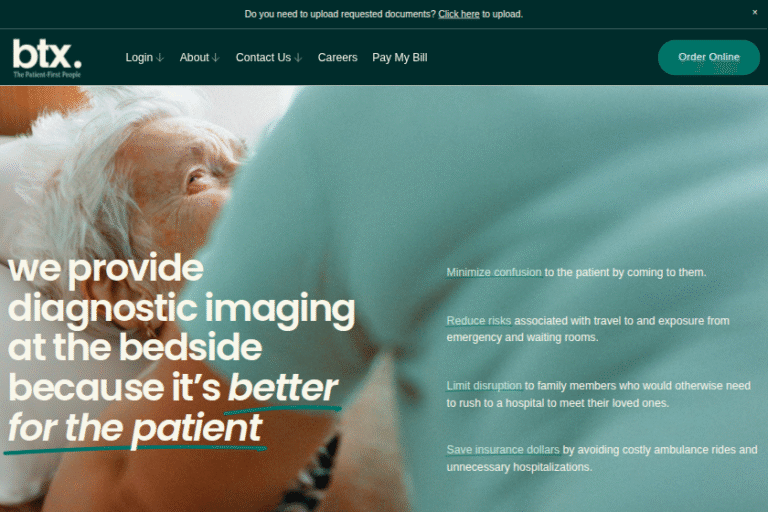The width and height of the screenshot is (768, 512).
Task: Follow the Minimize confusion link
Action: click(x=494, y=272)
